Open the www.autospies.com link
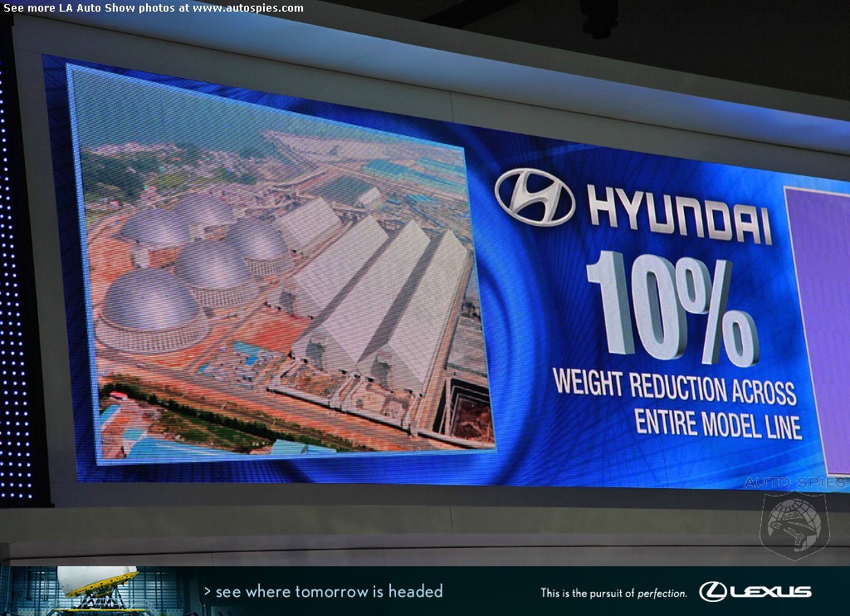850x616 pixels. (x=247, y=8)
